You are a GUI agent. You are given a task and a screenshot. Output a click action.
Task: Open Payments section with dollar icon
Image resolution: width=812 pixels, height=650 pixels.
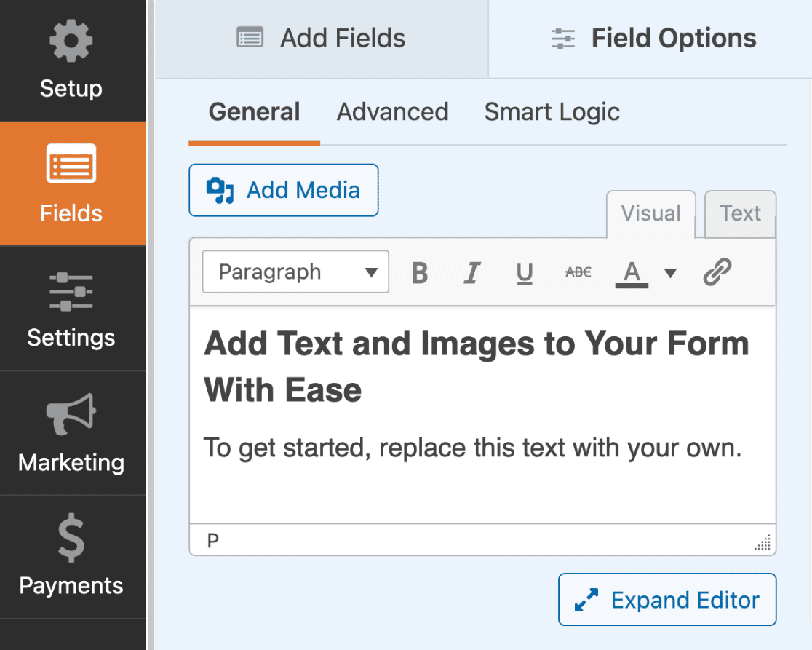point(71,558)
